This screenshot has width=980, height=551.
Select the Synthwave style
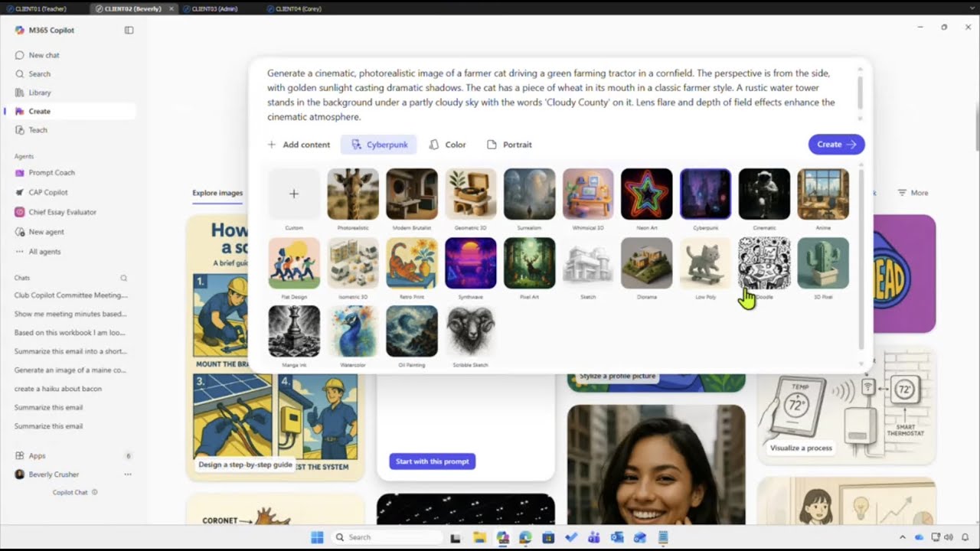pyautogui.click(x=471, y=262)
